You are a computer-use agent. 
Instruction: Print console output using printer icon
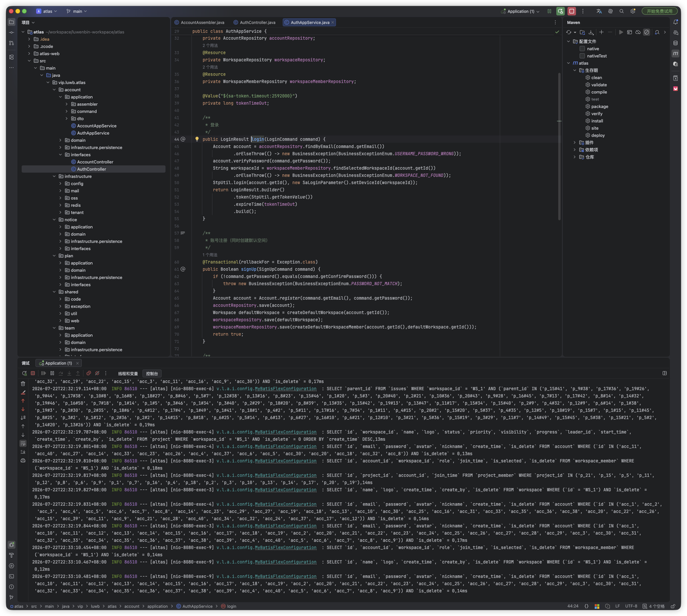coord(23,460)
